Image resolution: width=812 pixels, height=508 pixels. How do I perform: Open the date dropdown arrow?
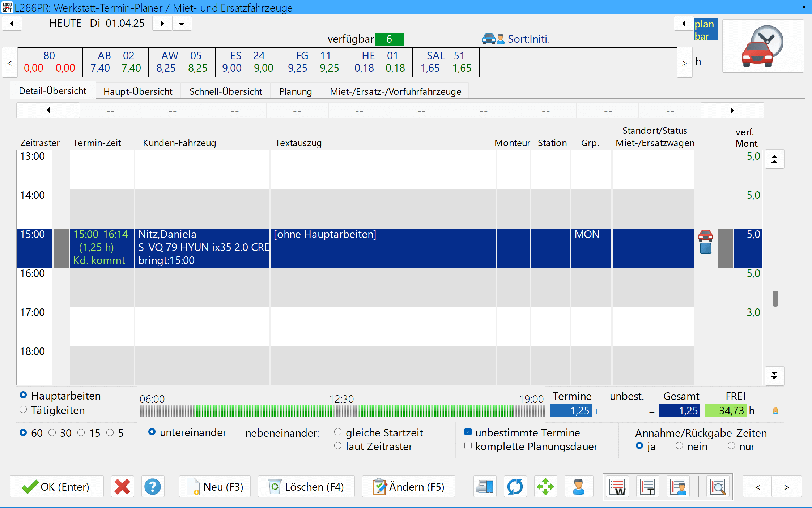pos(182,24)
